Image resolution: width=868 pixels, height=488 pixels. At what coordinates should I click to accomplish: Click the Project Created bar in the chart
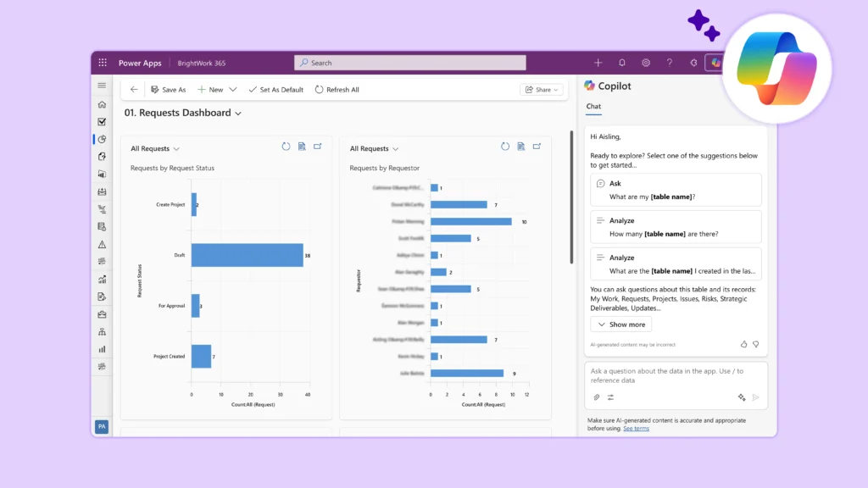tap(201, 357)
